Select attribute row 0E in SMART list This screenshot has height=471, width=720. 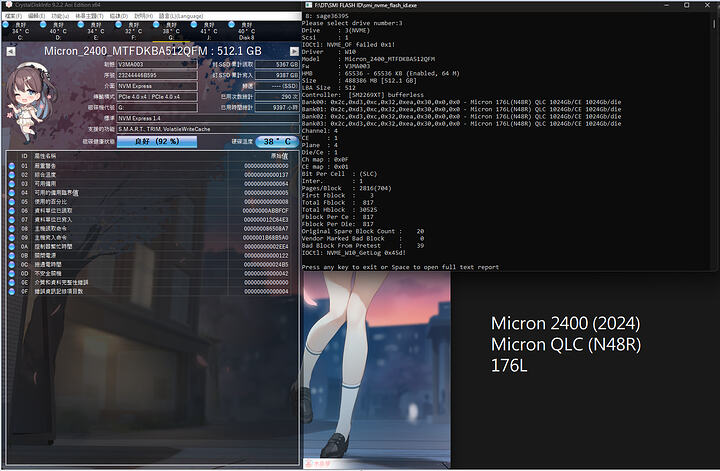150,282
